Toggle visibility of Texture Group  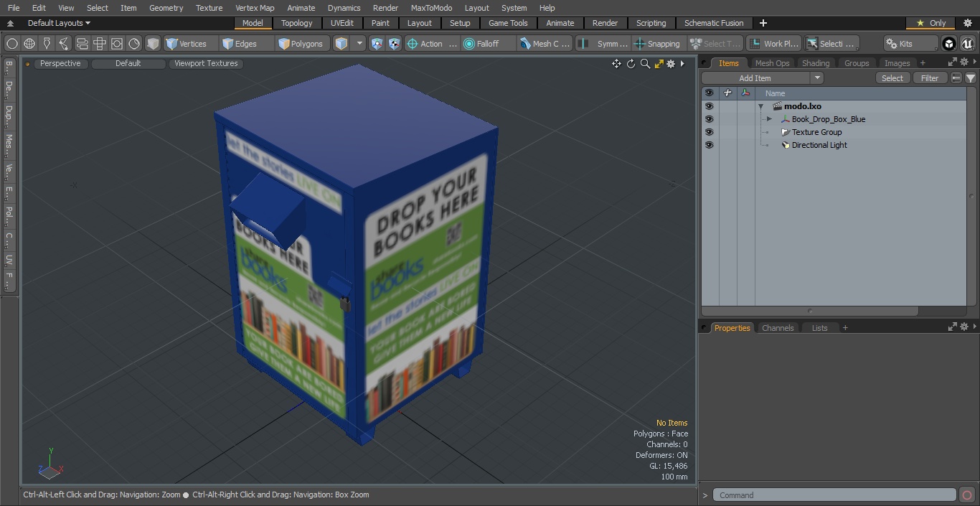[709, 132]
